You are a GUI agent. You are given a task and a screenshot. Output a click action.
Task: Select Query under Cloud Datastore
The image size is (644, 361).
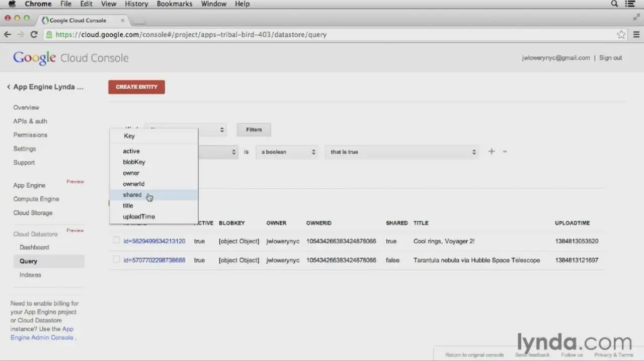tap(48, 261)
